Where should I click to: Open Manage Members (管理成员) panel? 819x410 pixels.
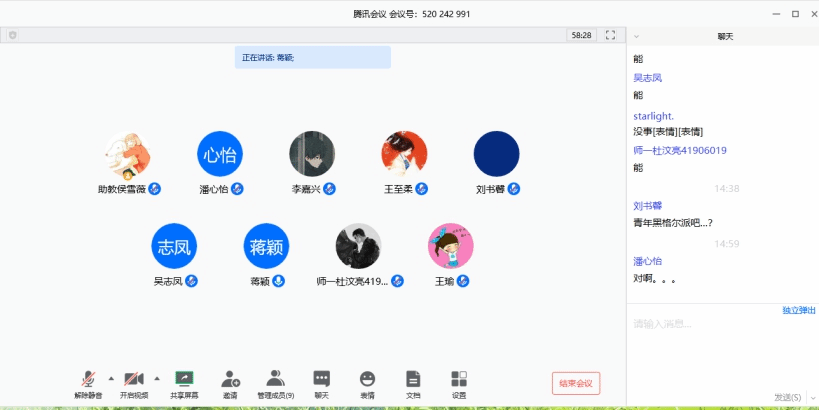[275, 379]
